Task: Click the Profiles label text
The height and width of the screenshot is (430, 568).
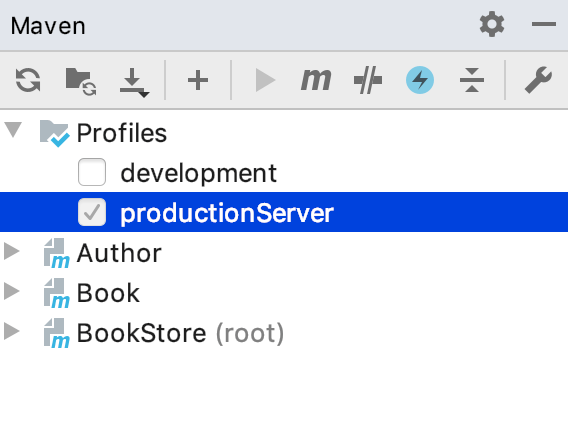Action: pyautogui.click(x=122, y=133)
